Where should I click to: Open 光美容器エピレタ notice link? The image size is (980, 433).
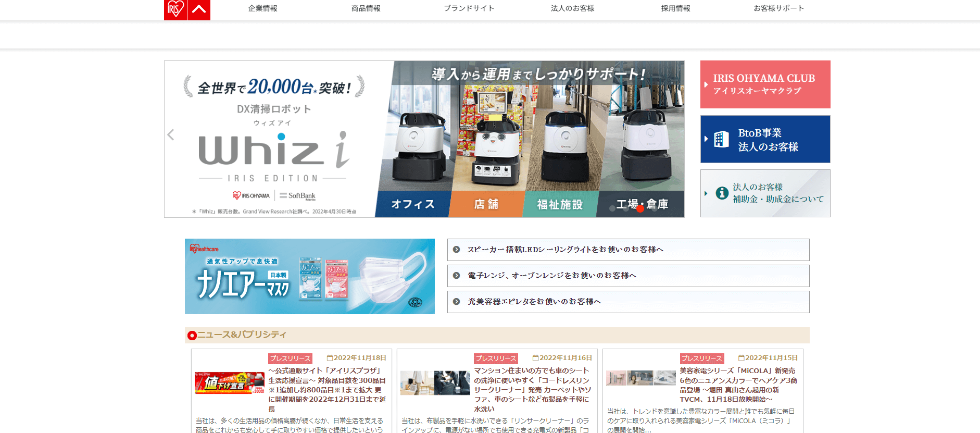click(628, 302)
